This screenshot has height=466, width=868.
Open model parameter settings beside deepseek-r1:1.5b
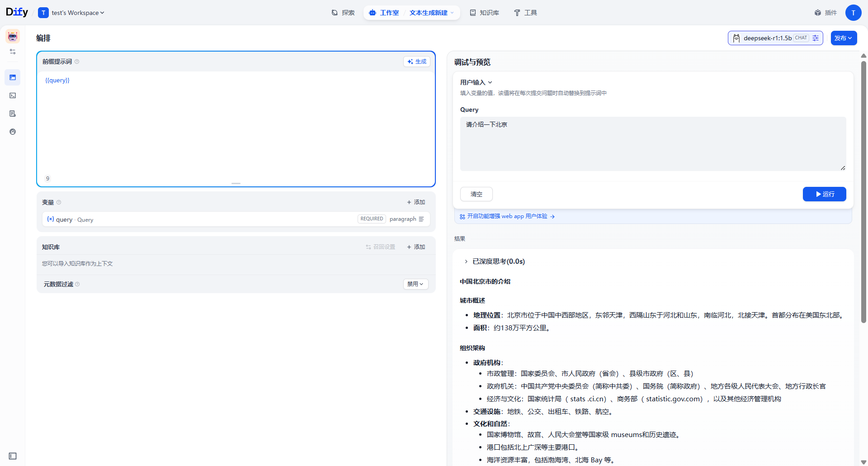click(816, 38)
